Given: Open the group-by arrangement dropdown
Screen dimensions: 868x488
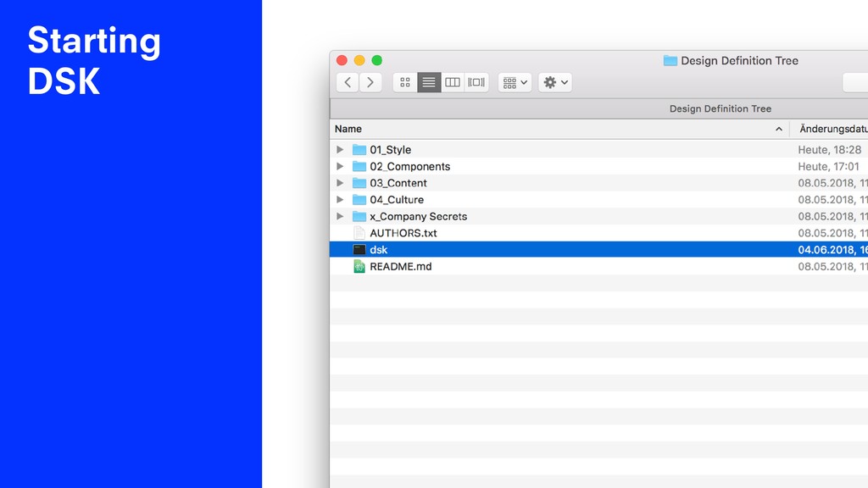Looking at the screenshot, I should pos(515,82).
